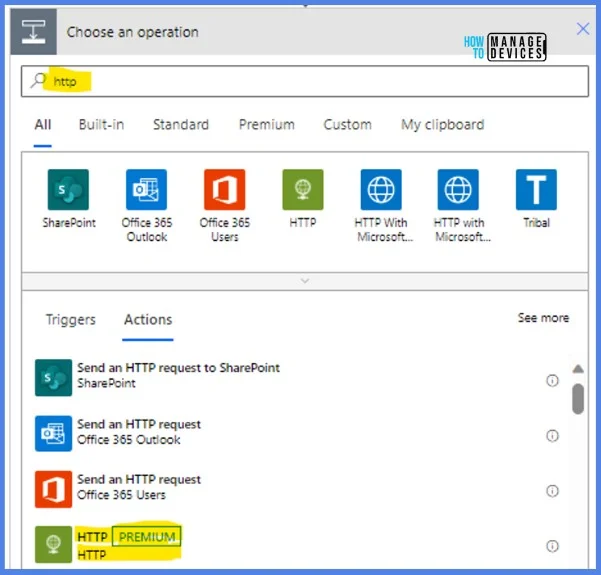Click HTTP Premium action icon
601x575 pixels.
53,544
